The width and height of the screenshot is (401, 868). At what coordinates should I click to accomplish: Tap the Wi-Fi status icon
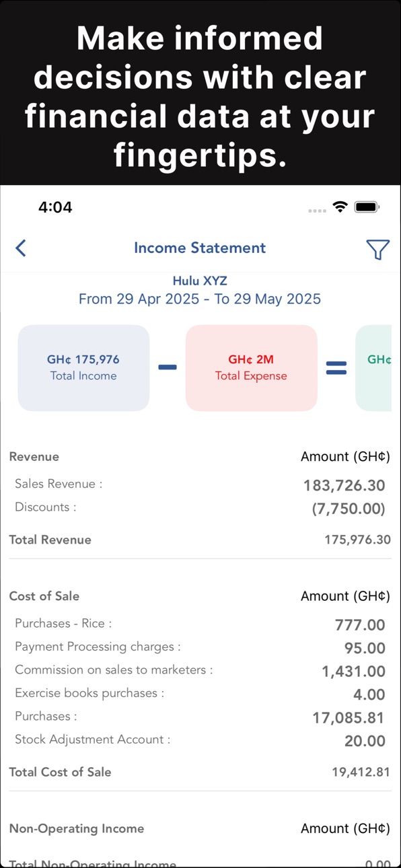click(340, 207)
